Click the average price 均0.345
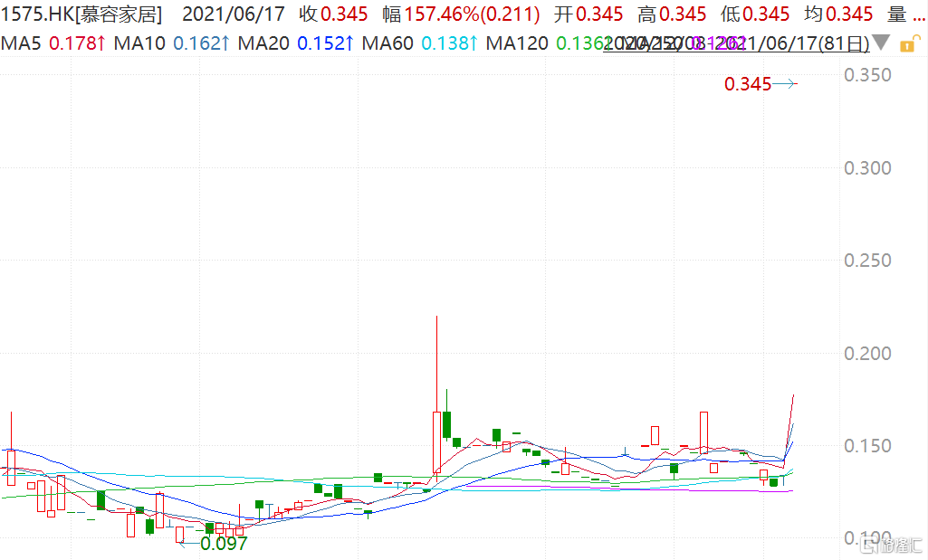The height and width of the screenshot is (560, 928). coord(838,14)
